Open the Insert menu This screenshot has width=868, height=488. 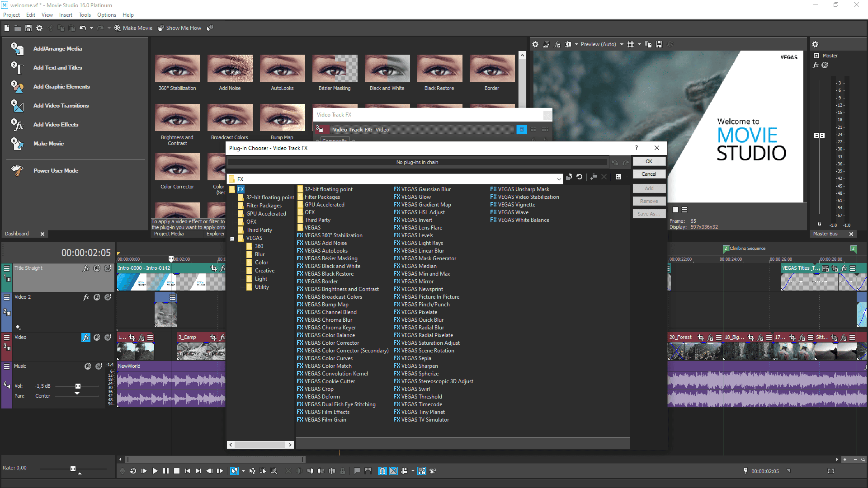66,15
